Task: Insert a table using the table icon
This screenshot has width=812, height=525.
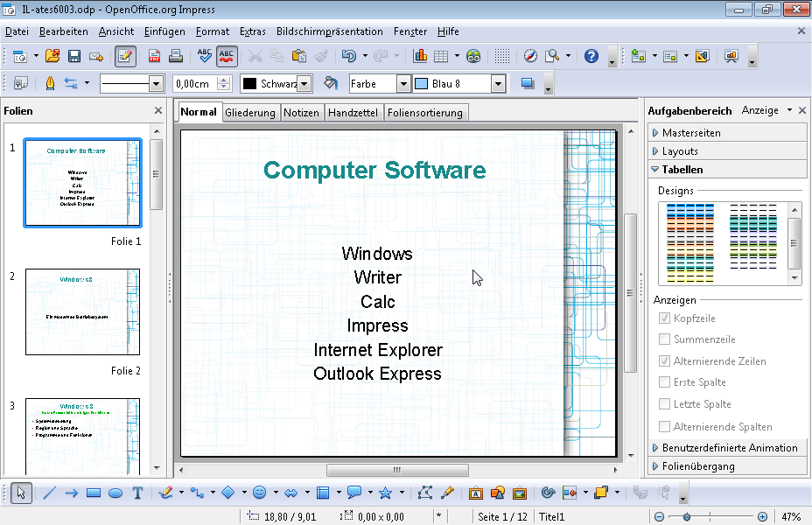Action: (441, 56)
